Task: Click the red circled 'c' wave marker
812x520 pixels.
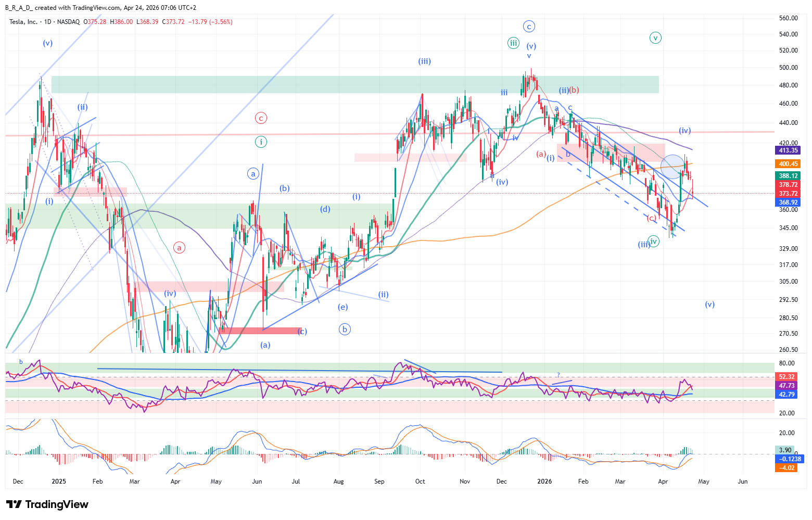Action: pos(261,118)
